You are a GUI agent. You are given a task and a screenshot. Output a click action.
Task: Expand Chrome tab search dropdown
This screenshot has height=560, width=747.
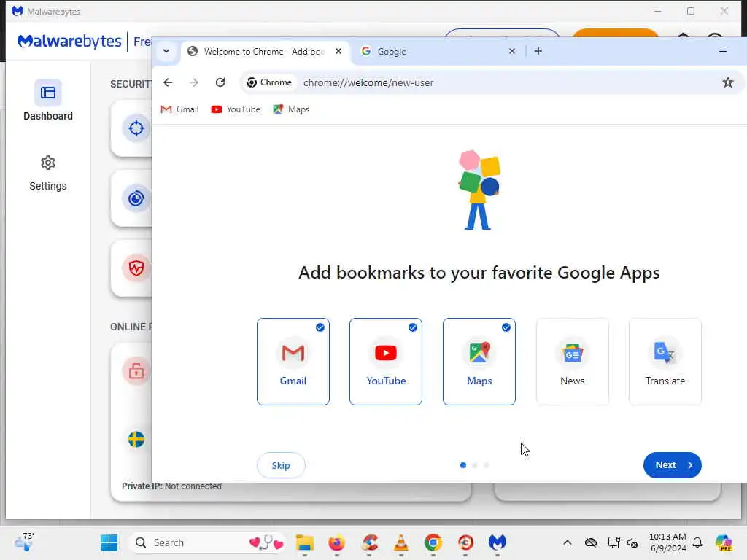pyautogui.click(x=166, y=52)
